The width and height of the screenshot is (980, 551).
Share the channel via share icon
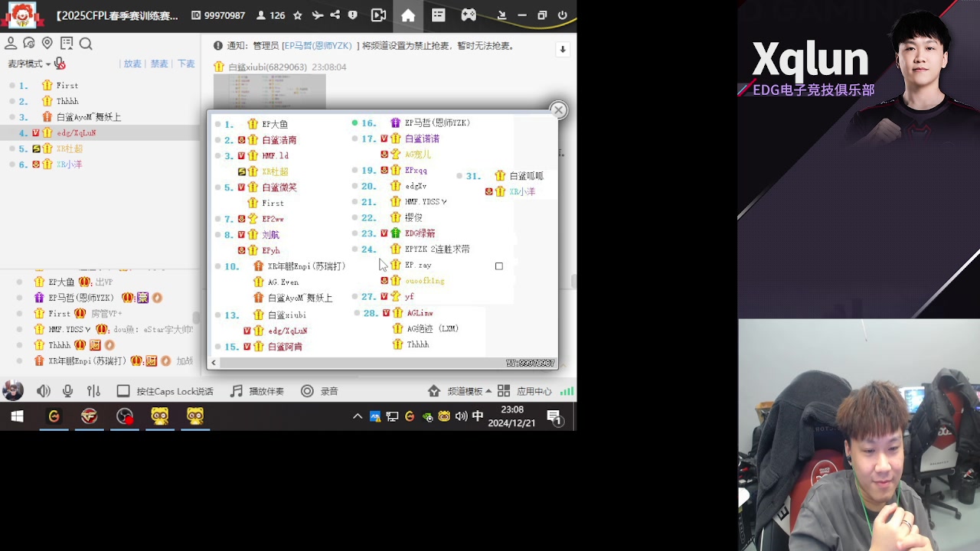(335, 15)
